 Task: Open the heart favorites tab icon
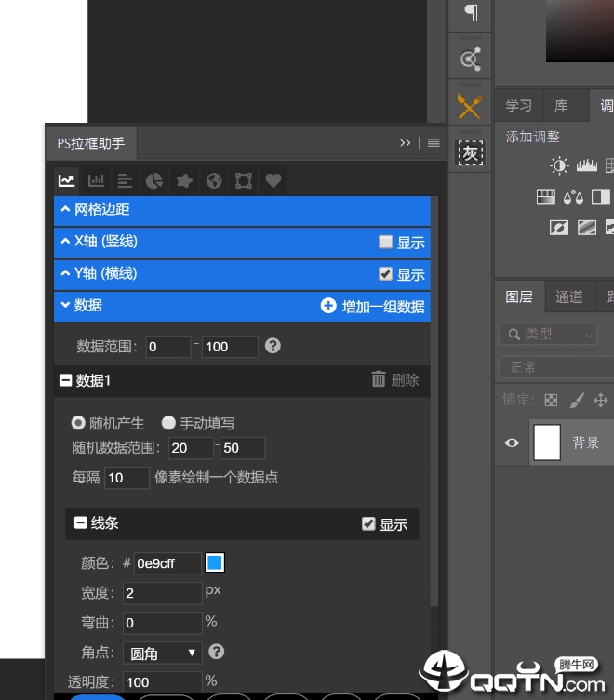[274, 180]
